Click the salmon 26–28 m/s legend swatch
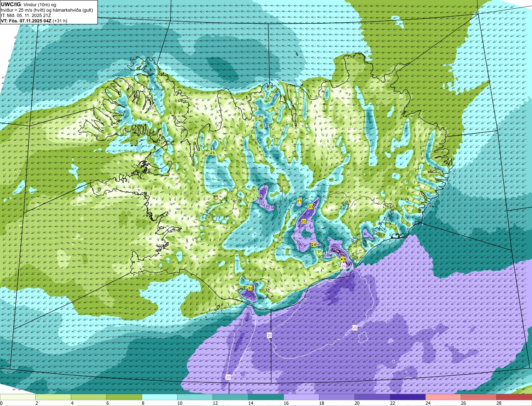Viewport: 532px width, 406px height. tap(479, 397)
